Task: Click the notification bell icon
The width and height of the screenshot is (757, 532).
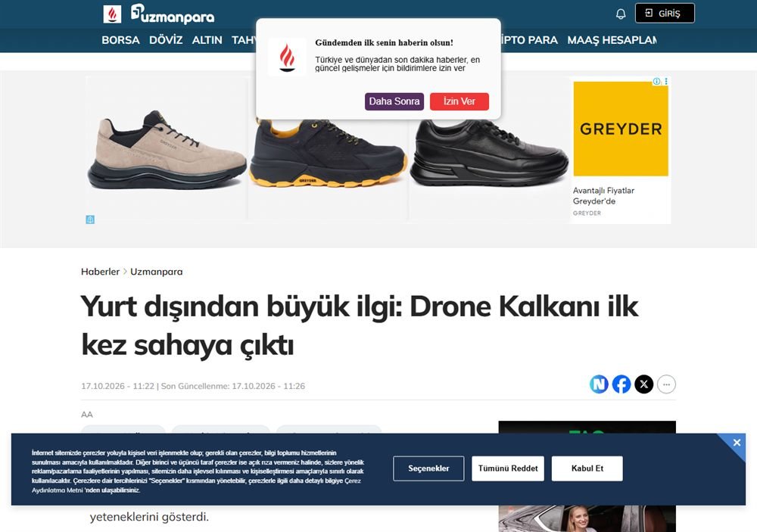Action: click(x=621, y=14)
